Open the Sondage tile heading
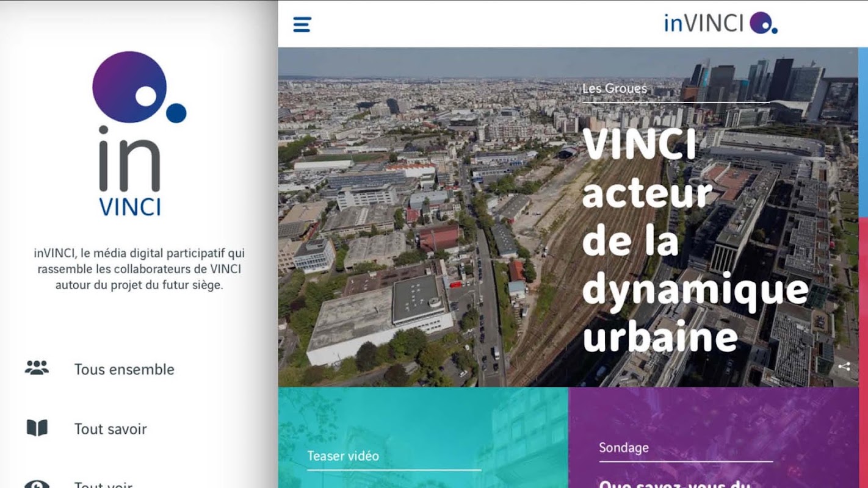This screenshot has width=868, height=488. click(624, 448)
